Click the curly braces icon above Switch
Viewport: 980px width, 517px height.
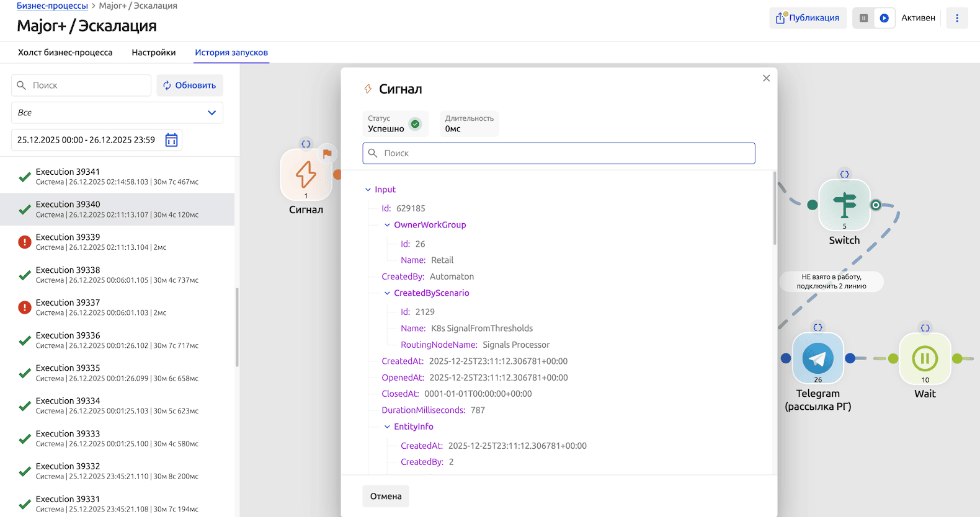click(844, 174)
